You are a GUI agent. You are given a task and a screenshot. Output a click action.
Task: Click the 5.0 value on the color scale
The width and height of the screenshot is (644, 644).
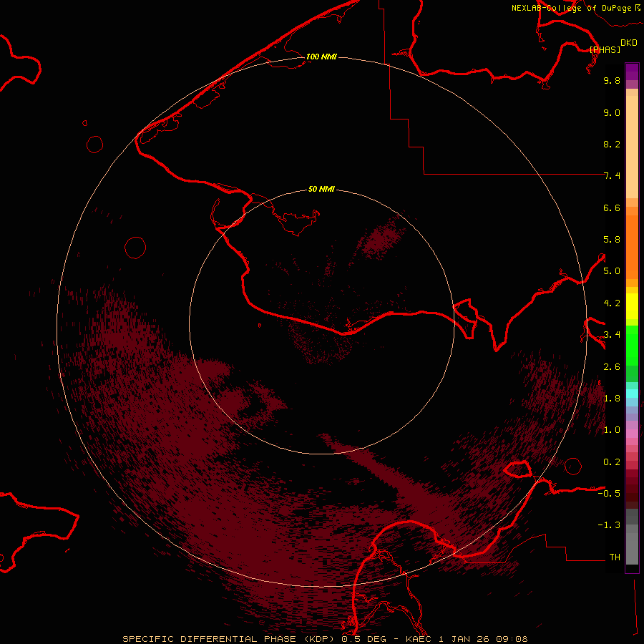[612, 271]
